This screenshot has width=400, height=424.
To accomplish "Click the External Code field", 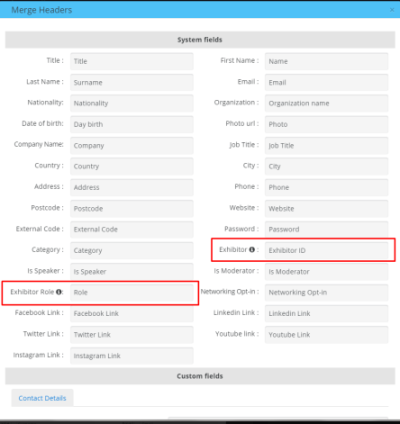I will pos(132,229).
